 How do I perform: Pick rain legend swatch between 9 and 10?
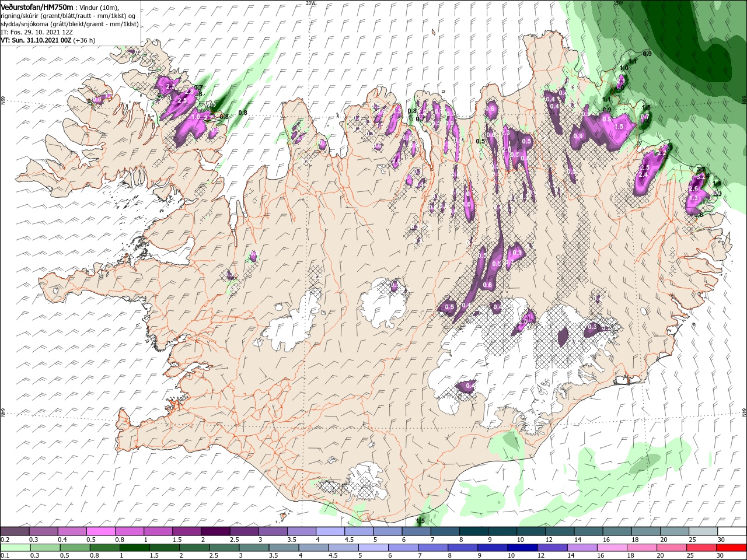493,548
